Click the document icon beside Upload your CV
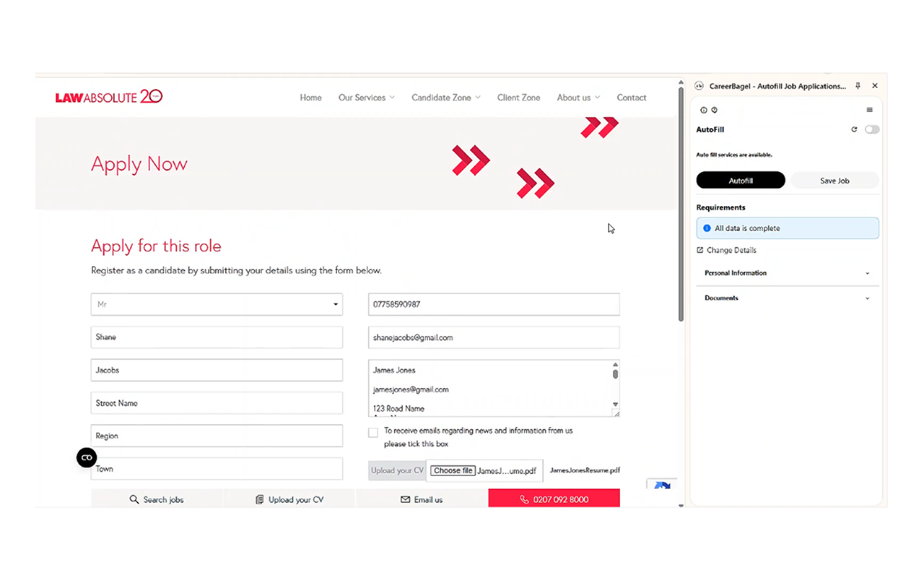 (x=260, y=499)
